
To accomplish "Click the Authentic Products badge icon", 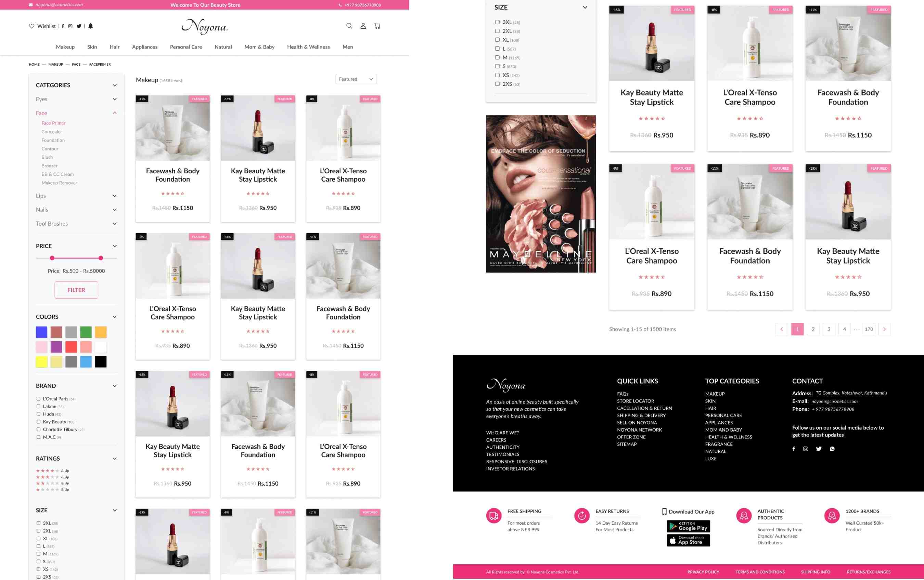I will coord(744,516).
